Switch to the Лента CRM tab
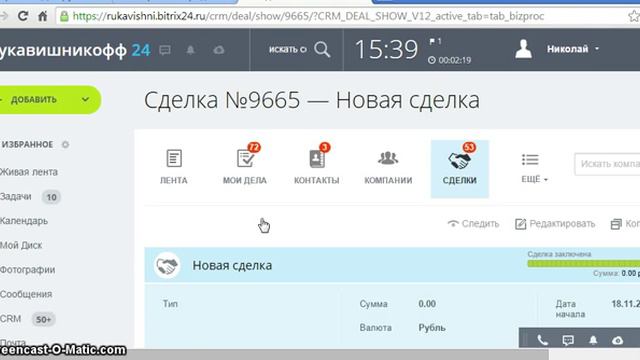 [x=174, y=168]
